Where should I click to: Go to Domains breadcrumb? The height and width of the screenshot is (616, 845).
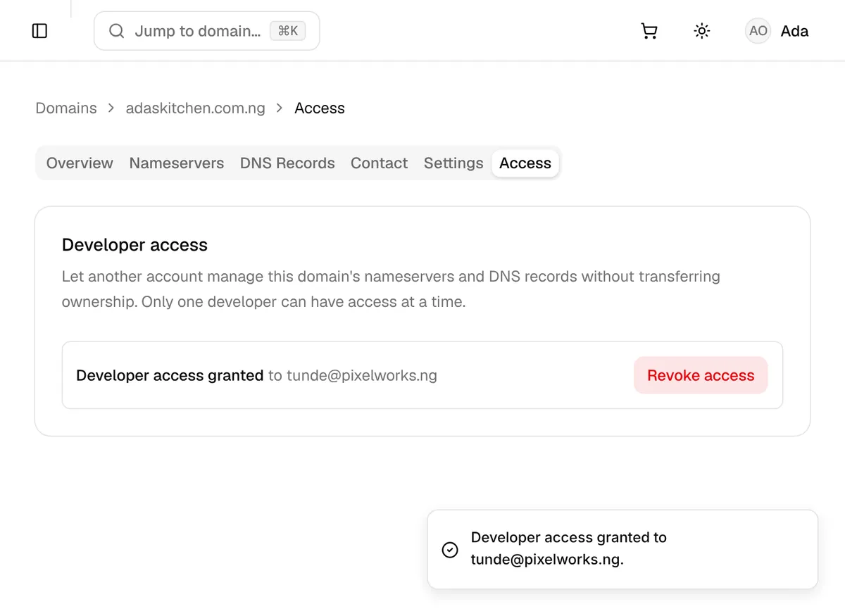click(66, 108)
